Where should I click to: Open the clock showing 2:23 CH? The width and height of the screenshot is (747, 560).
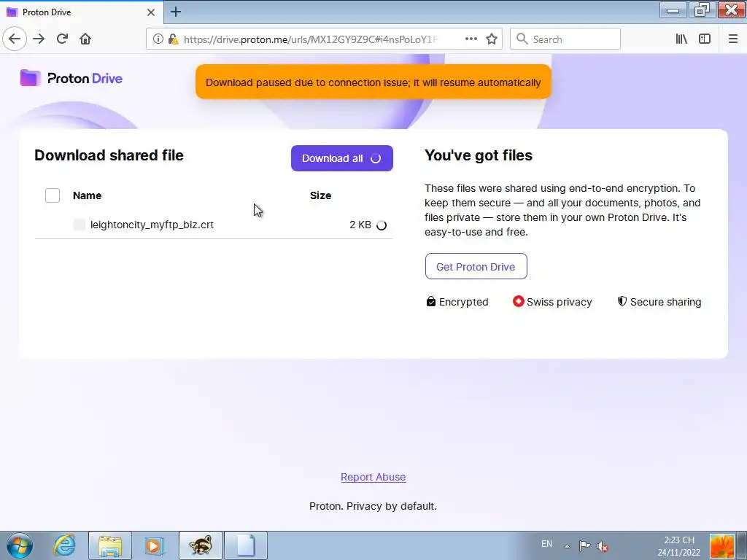tap(679, 546)
